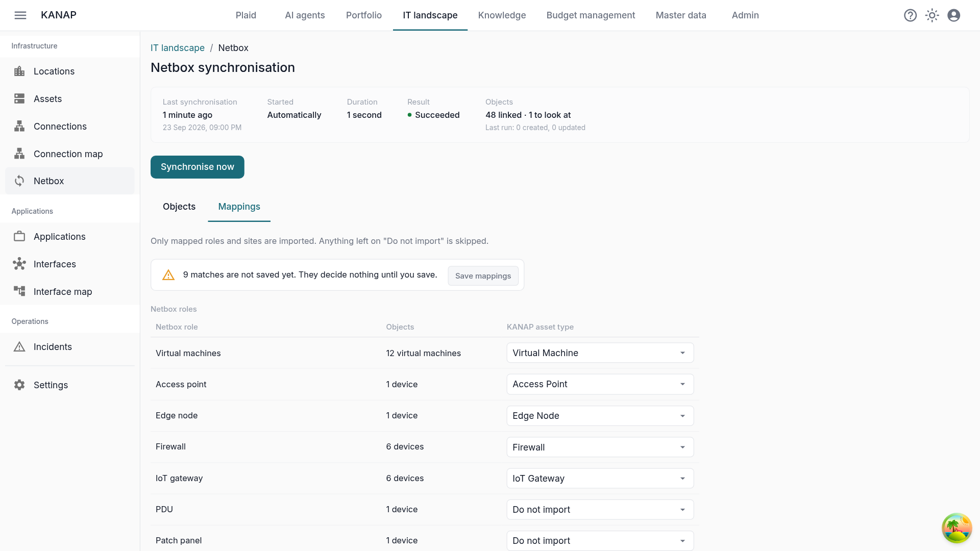Click the Assets server icon
980x551 pixels.
[x=19, y=99]
